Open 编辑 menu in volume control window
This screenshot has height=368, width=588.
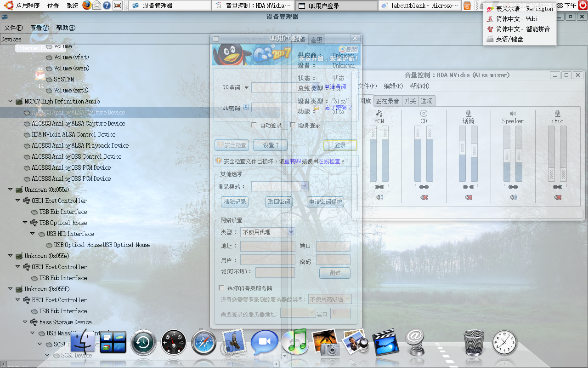393,86
